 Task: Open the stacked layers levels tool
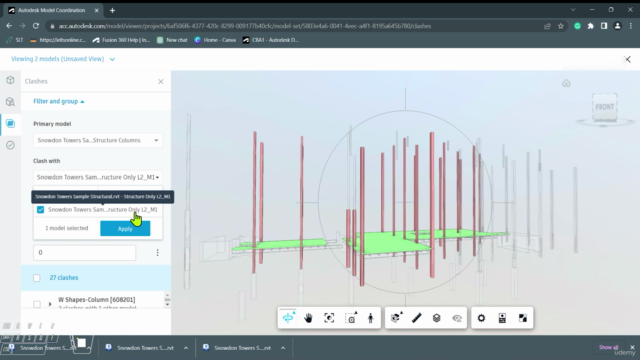437,318
